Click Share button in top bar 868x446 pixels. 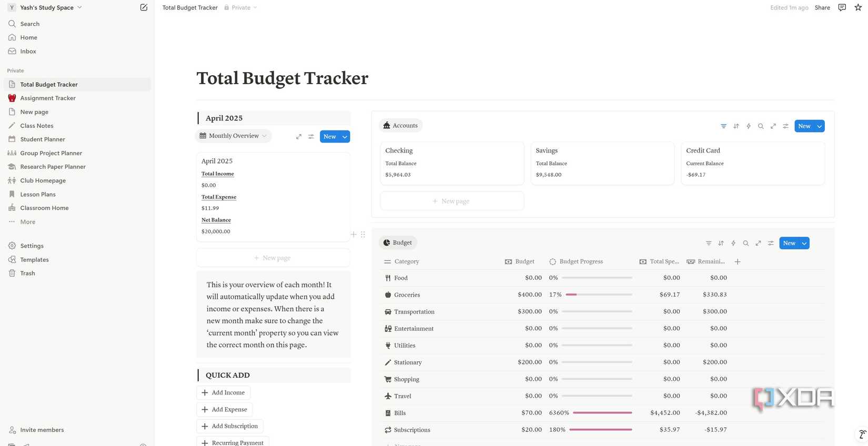click(822, 7)
